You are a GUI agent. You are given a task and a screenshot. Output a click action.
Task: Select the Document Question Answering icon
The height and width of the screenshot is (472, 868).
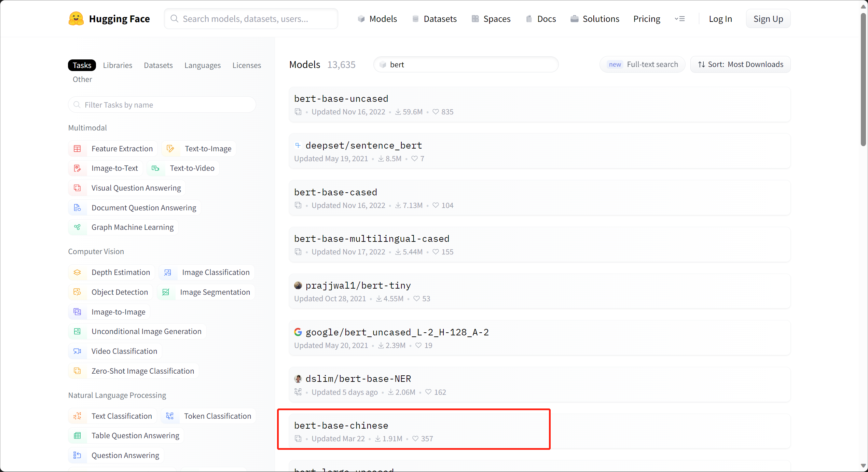coord(78,208)
